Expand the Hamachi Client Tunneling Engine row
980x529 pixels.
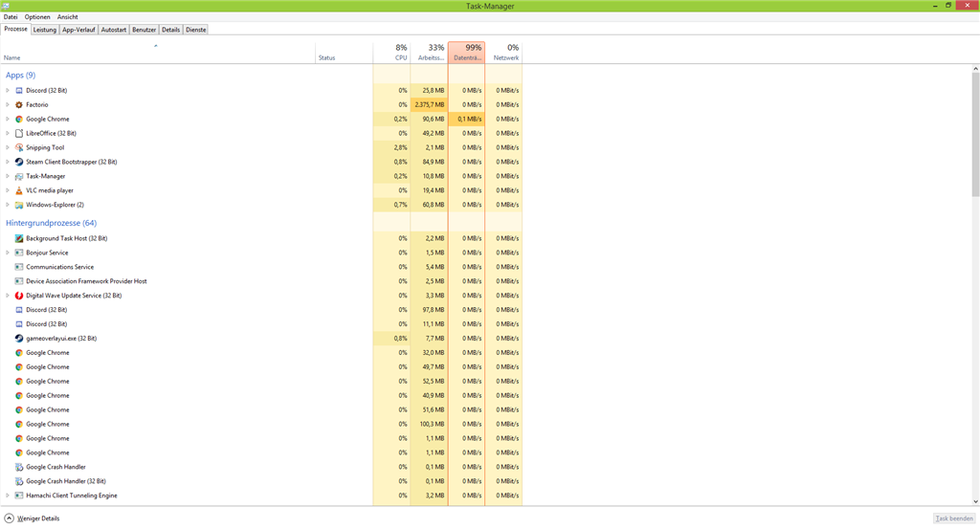8,496
